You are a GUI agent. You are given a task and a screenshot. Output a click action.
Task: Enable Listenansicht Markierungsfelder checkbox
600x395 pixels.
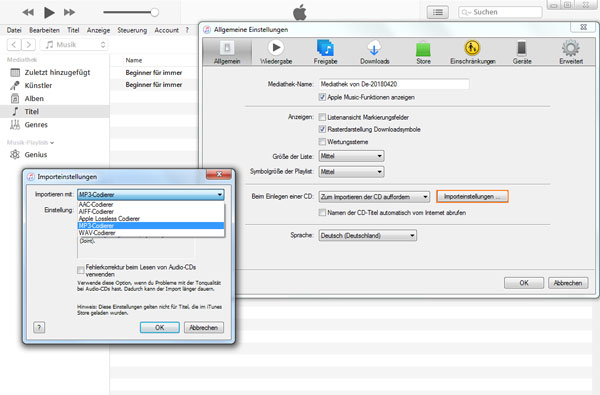(322, 117)
